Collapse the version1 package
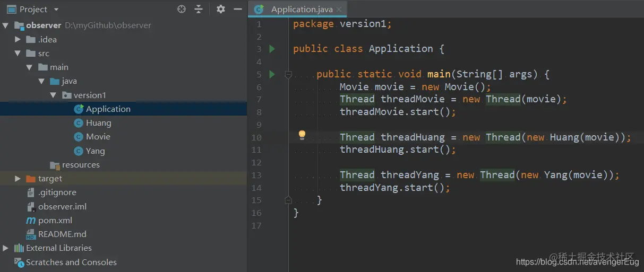This screenshot has width=644, height=272. pos(53,95)
